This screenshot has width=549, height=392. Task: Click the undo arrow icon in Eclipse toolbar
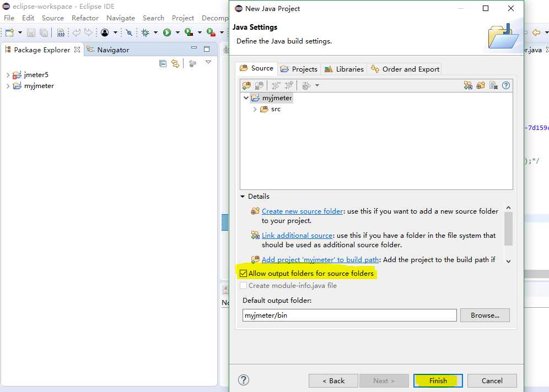coord(76,32)
